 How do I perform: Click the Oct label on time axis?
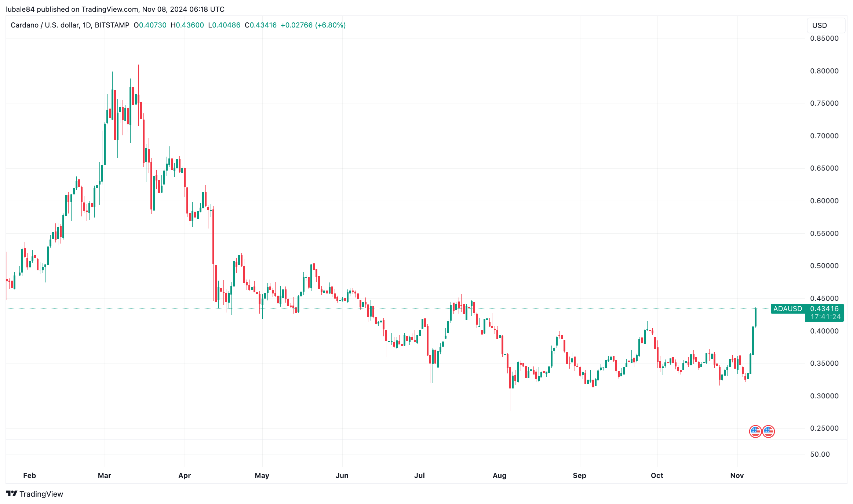pyautogui.click(x=657, y=475)
